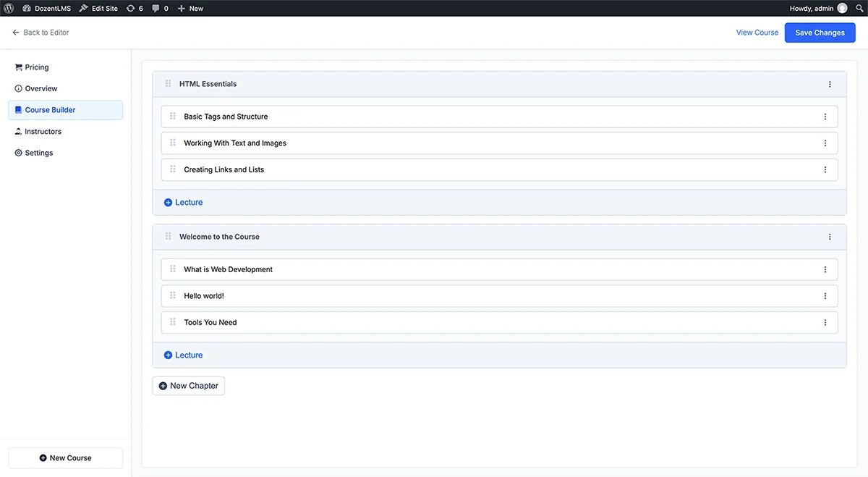This screenshot has width=868, height=477.
Task: Click the New menu in admin bar
Action: point(190,9)
